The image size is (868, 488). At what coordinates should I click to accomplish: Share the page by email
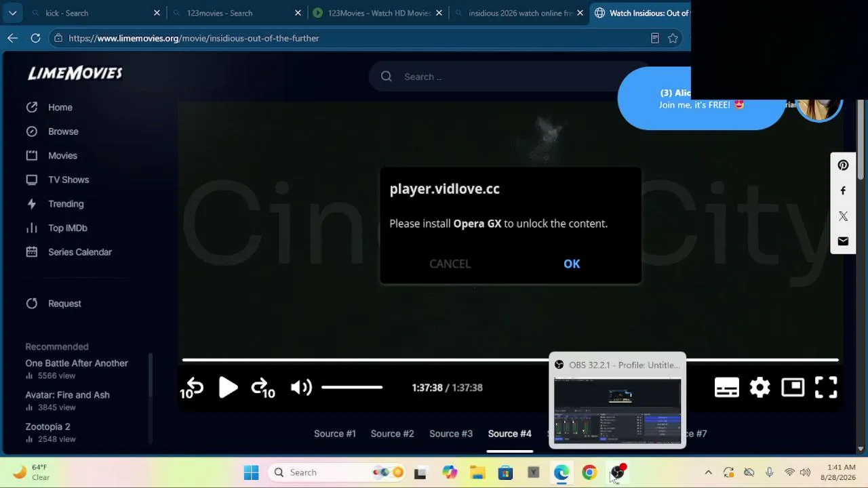[x=843, y=241]
